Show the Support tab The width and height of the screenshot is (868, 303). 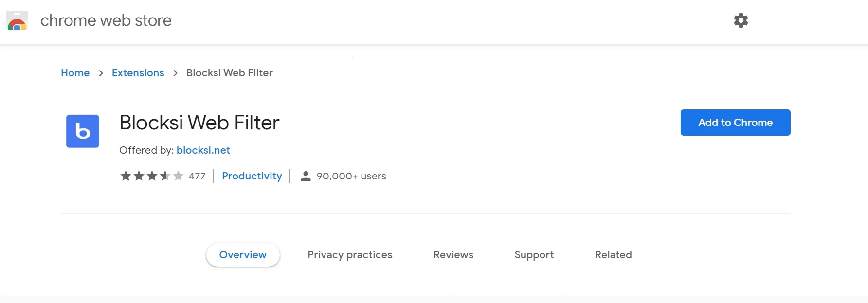pyautogui.click(x=534, y=255)
